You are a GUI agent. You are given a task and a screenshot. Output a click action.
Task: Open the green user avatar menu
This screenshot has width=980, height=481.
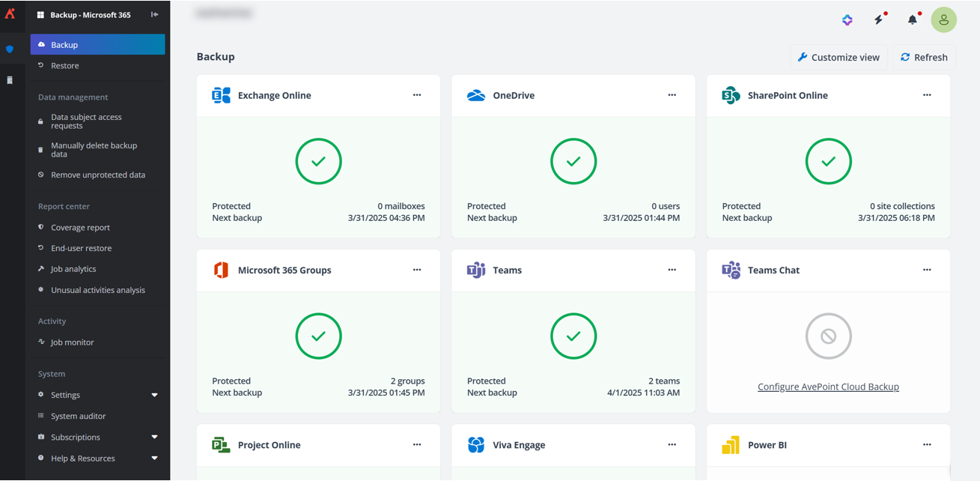click(944, 20)
